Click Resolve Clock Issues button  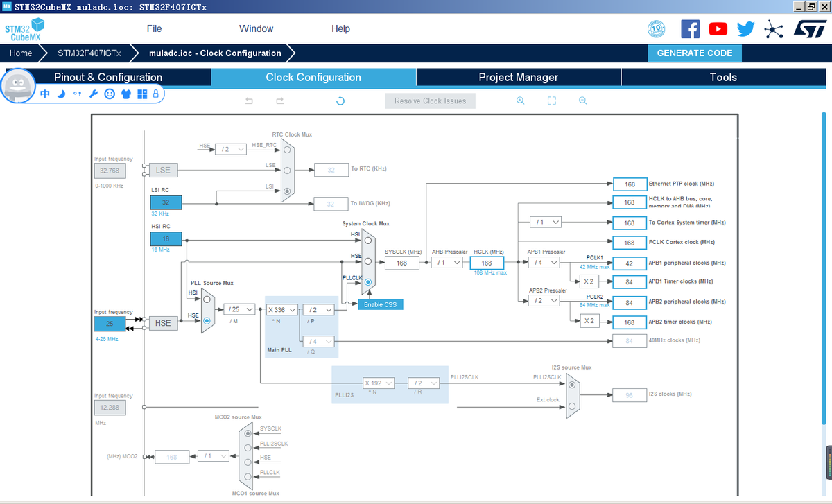click(x=431, y=101)
